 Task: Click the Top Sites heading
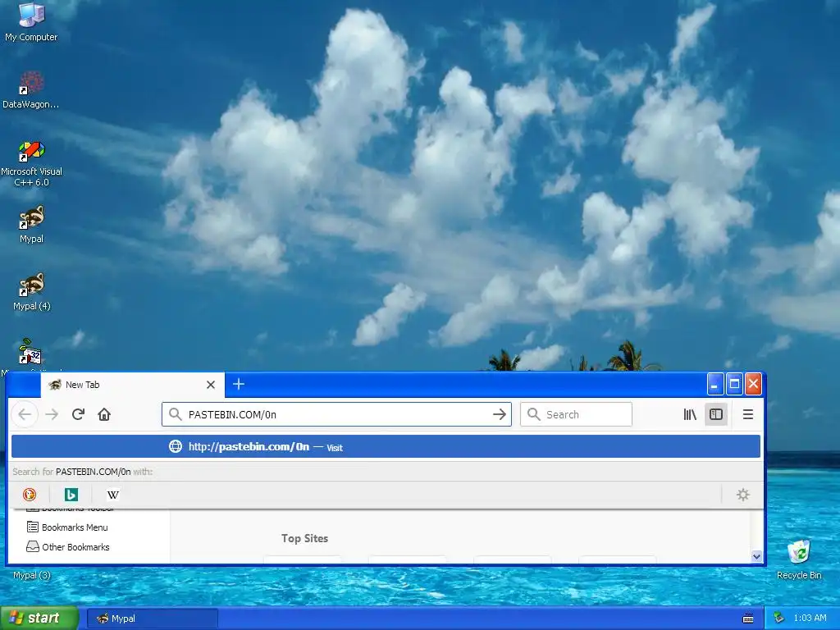(x=305, y=538)
